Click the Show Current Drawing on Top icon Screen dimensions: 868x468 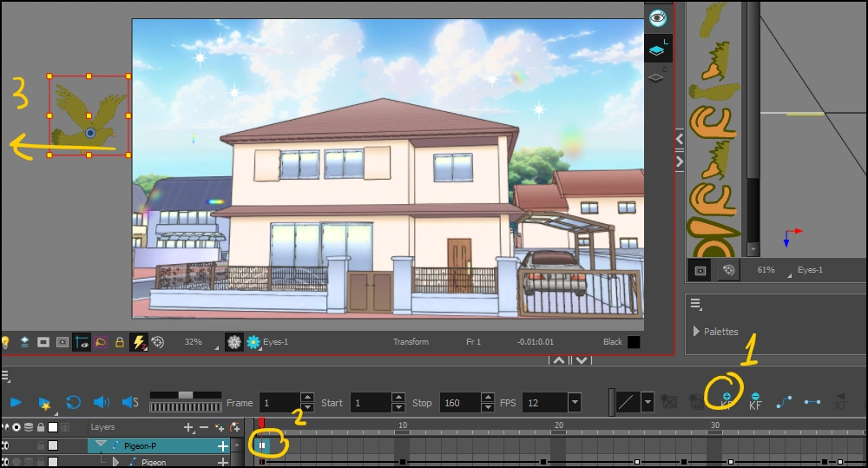pyautogui.click(x=25, y=342)
